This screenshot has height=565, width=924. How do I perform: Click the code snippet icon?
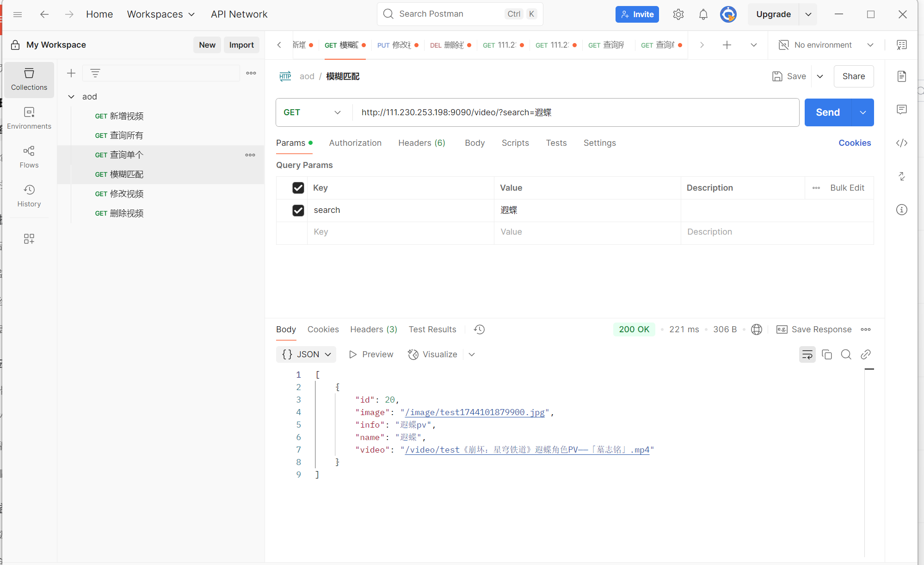(901, 143)
